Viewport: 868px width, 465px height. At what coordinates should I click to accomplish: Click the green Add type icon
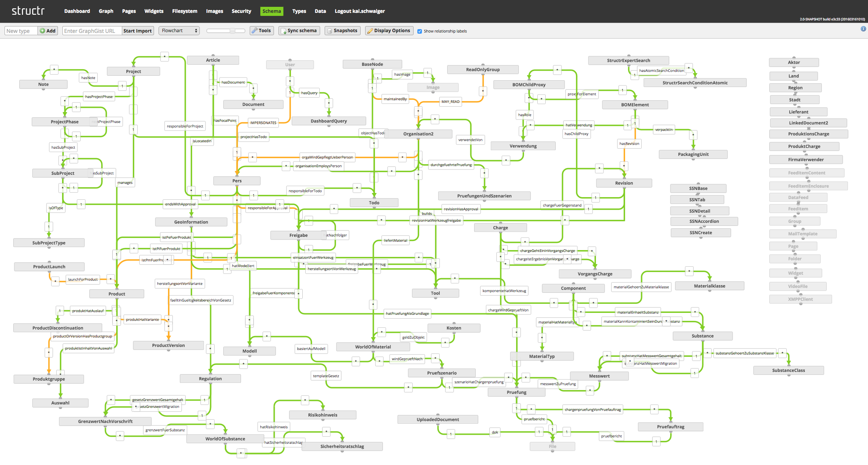[42, 31]
